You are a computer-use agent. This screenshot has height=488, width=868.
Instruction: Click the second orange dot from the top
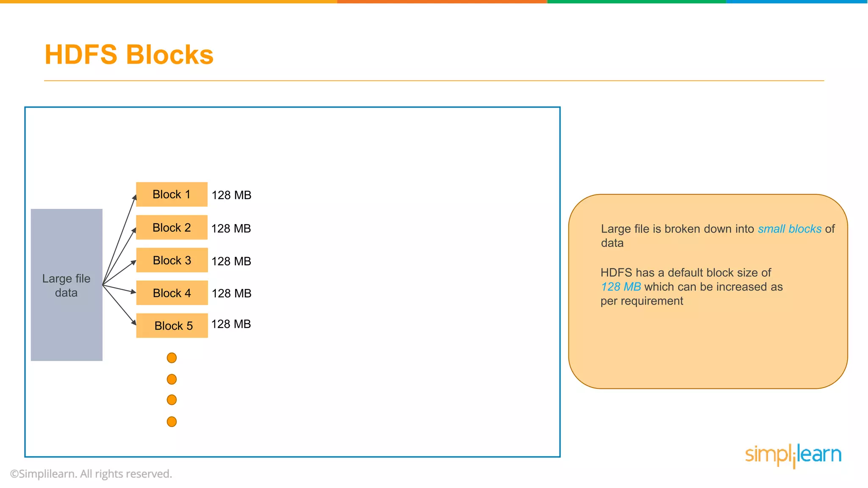click(x=172, y=379)
